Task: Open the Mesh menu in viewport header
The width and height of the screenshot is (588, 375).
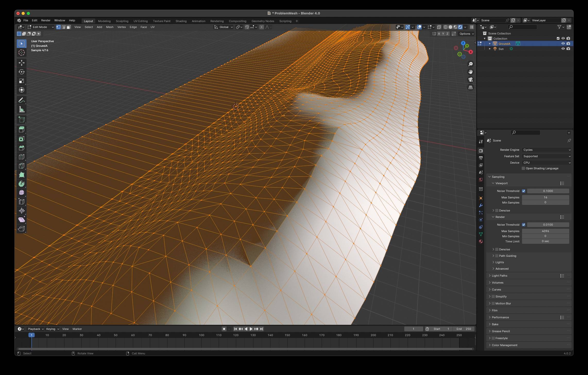Action: [110, 27]
